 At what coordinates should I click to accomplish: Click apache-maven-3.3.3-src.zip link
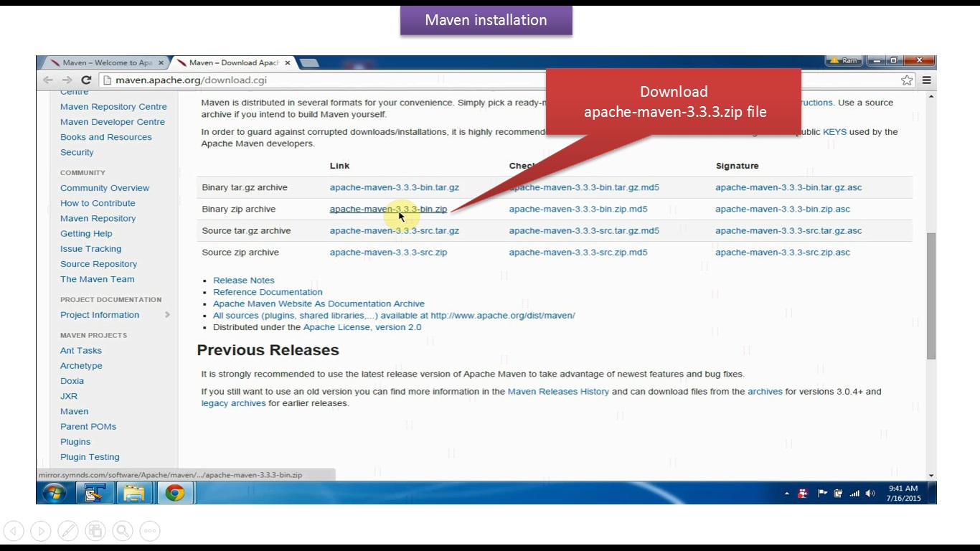388,253
